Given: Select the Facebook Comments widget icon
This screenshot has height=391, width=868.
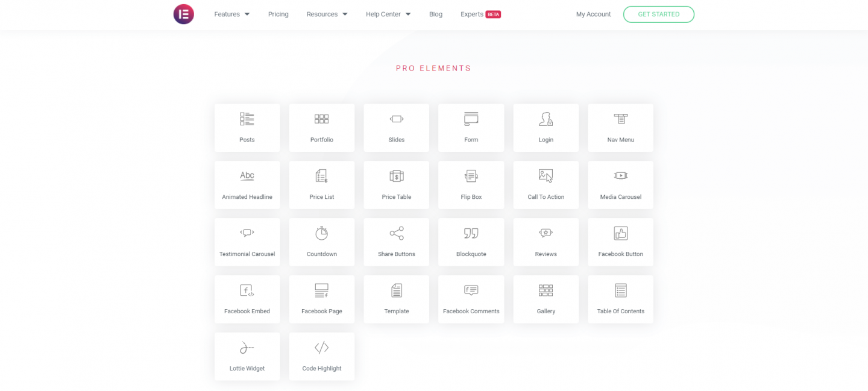Looking at the screenshot, I should point(471,290).
